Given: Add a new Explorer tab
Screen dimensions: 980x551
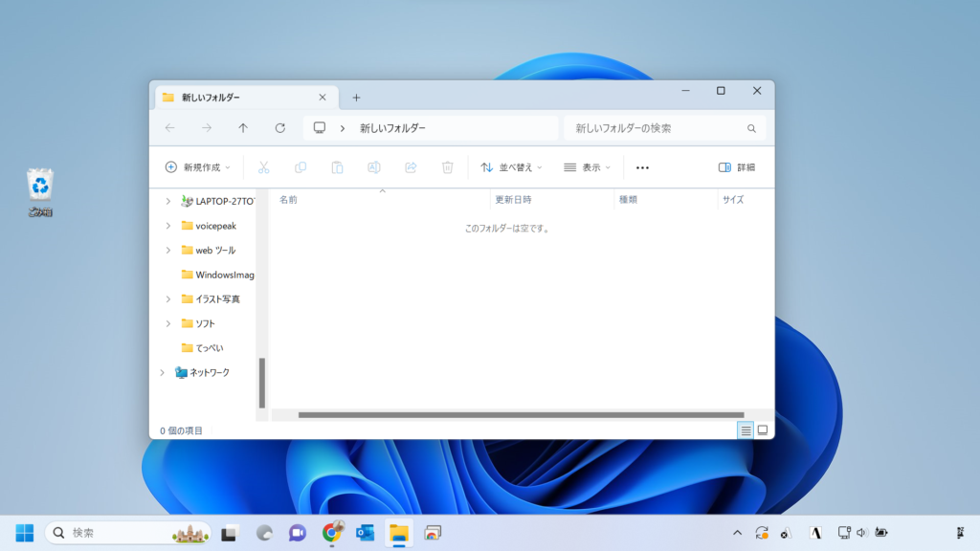Looking at the screenshot, I should click(x=356, y=98).
